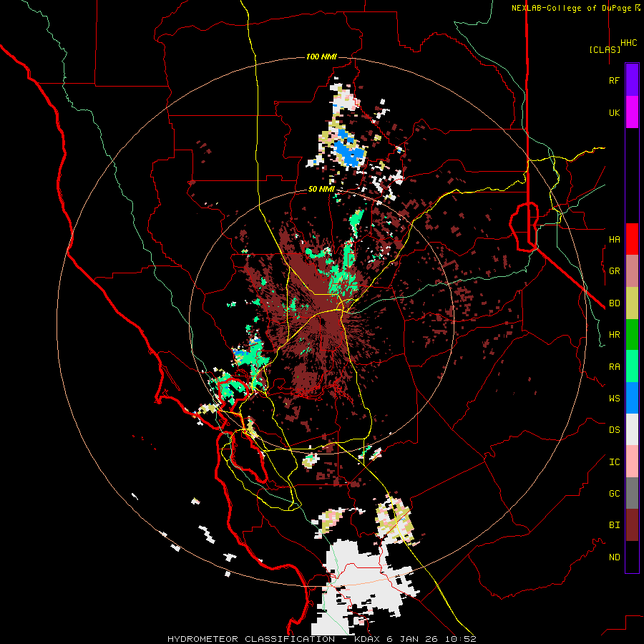644x644 pixels.
Task: Click the GR legend label
Action: pos(614,271)
